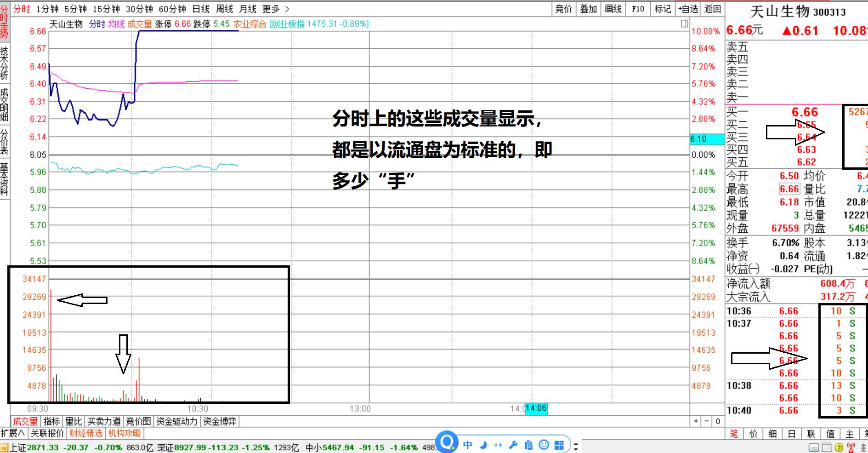Expand the 更多 timeframe menu
The width and height of the screenshot is (868, 453).
270,8
